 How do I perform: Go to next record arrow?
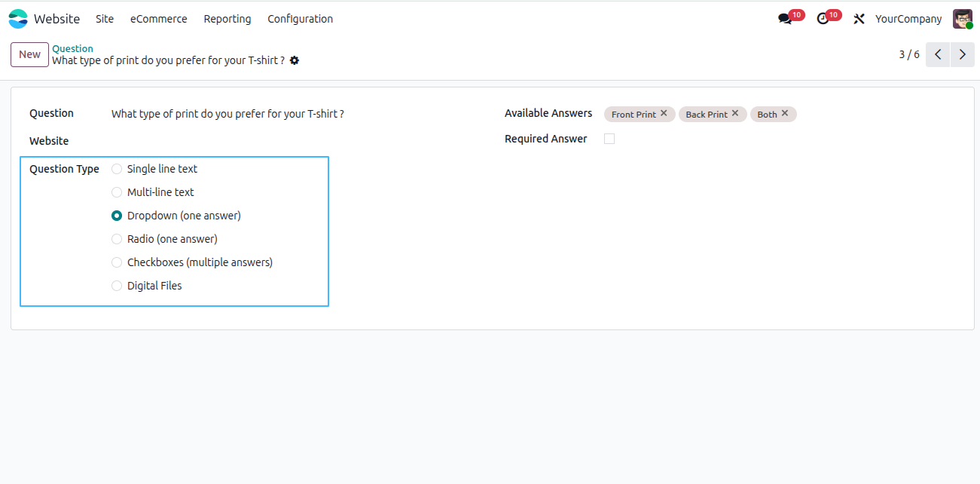963,54
